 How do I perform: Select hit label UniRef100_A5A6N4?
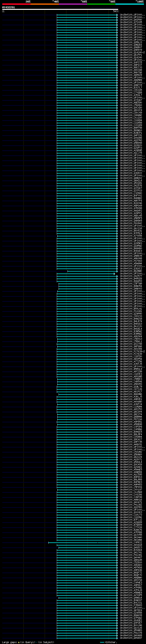131,263
